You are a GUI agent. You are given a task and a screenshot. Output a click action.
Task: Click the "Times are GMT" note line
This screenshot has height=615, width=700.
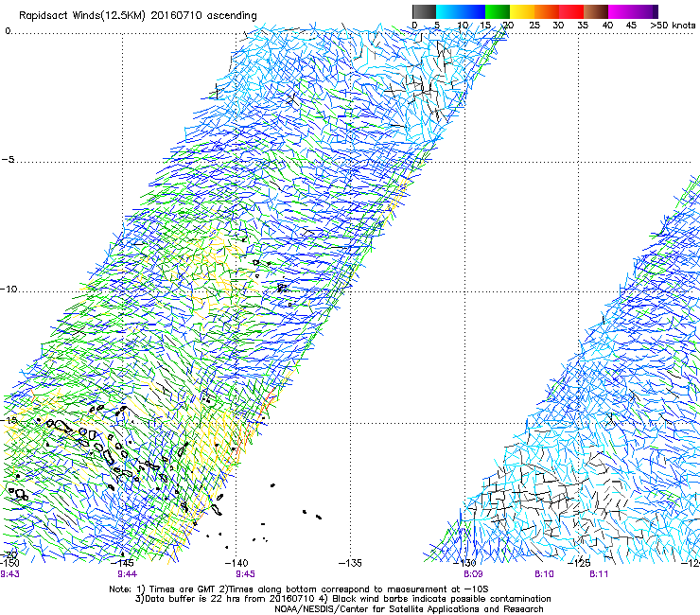click(x=299, y=589)
